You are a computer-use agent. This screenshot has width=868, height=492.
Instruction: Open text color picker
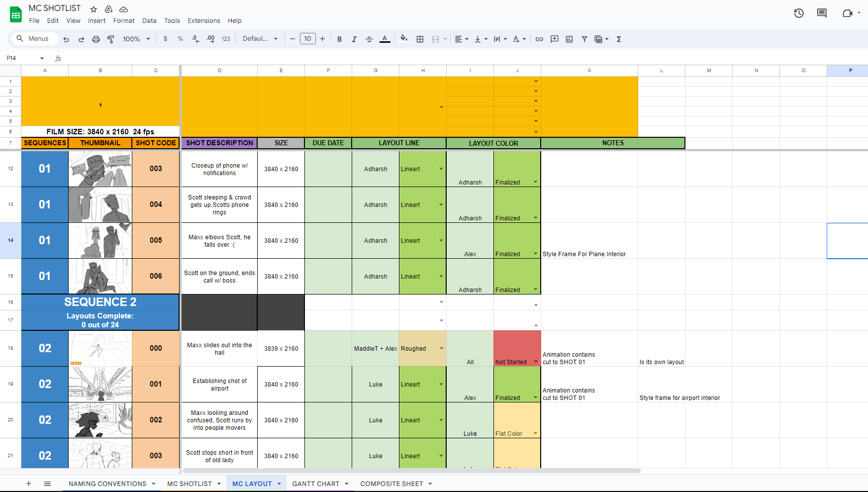tap(385, 39)
